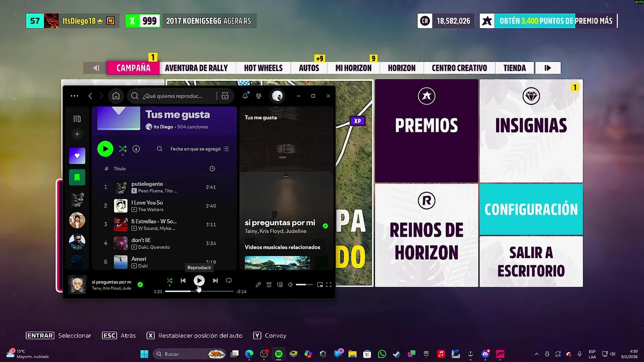Enter Spotify full screen mode

click(329, 285)
